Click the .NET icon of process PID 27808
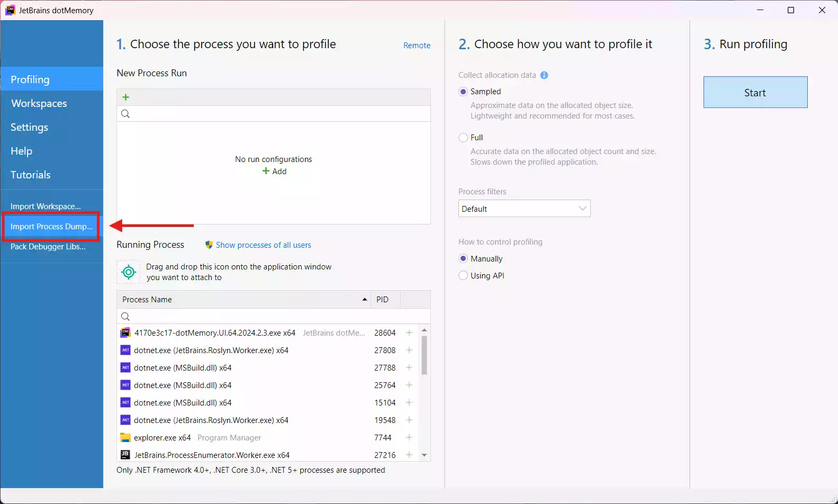This screenshot has height=504, width=838. point(125,350)
